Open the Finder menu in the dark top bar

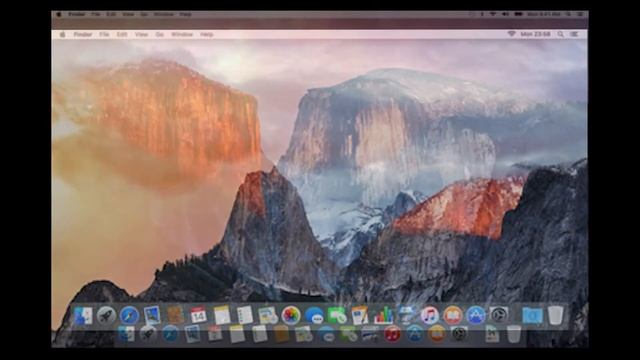77,14
